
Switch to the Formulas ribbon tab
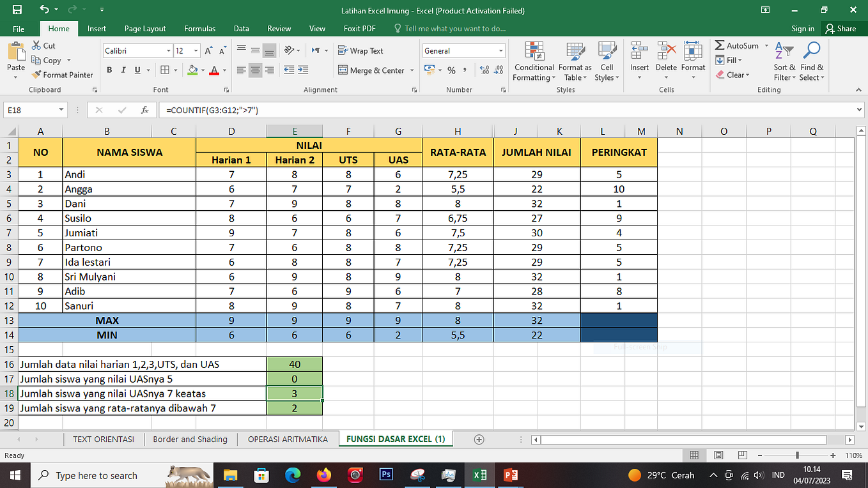pyautogui.click(x=199, y=28)
